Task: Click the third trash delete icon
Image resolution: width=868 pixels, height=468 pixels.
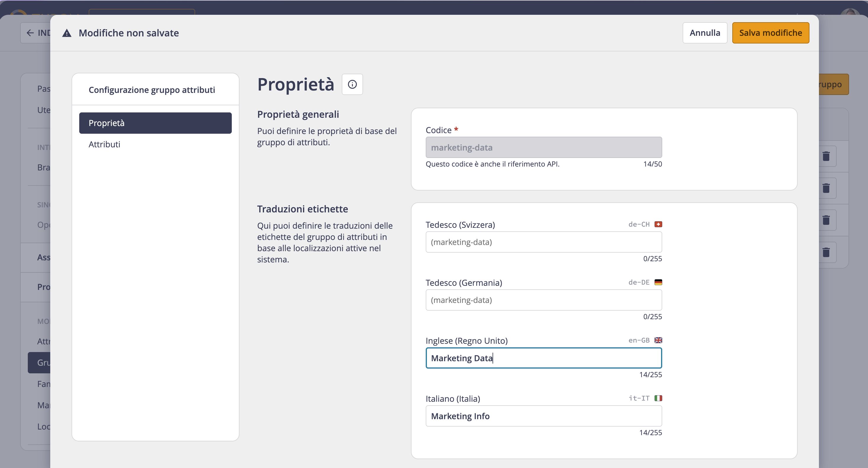Action: (826, 220)
